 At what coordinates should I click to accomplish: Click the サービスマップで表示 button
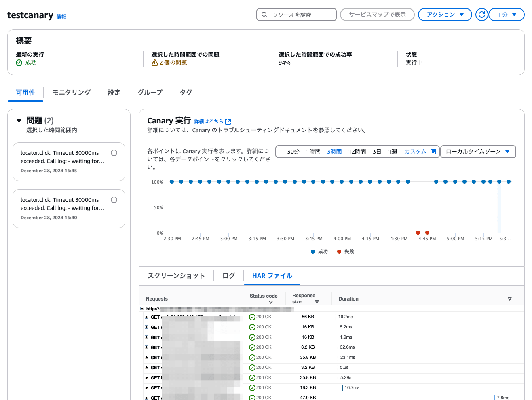[x=377, y=15]
